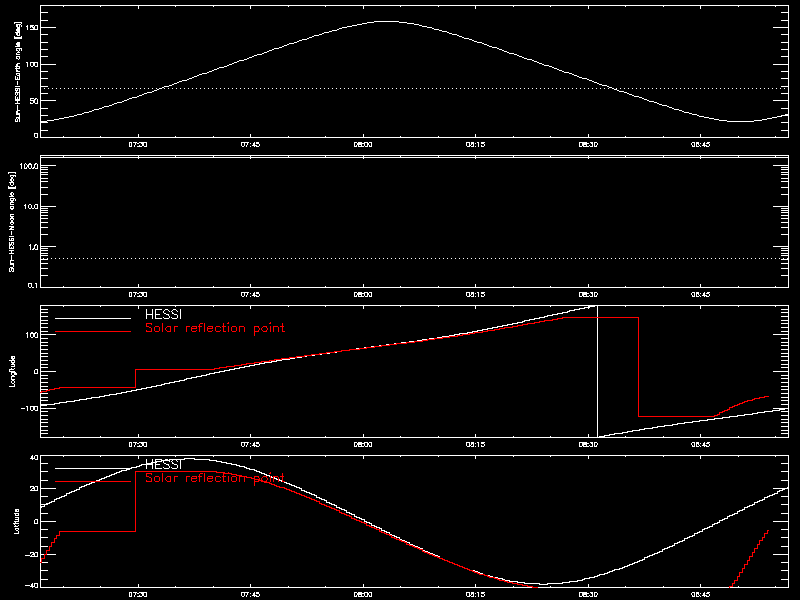Click the 1.0 tick label on Noon angle plot
Viewport: 800px width, 600px height.
[x=33, y=247]
